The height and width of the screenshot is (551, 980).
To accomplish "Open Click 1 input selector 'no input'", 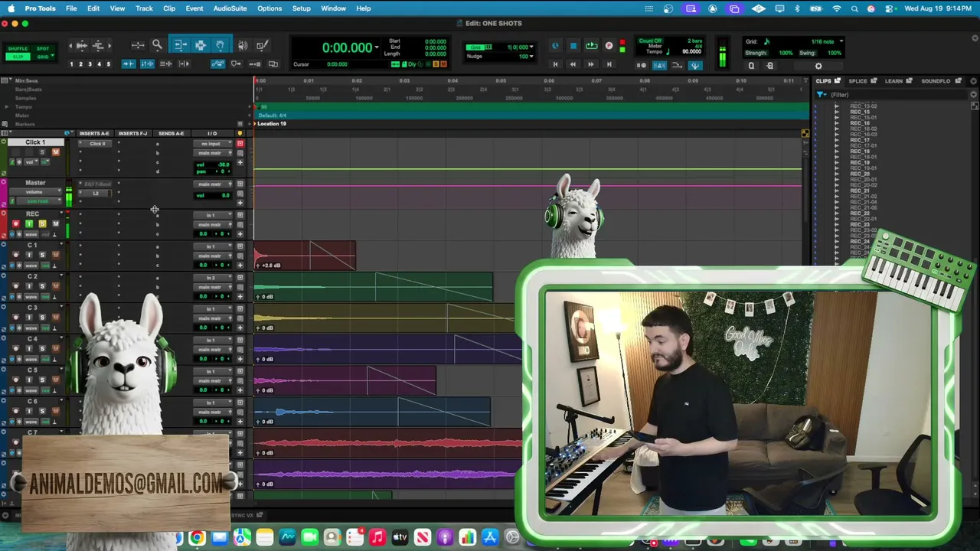I will [x=213, y=144].
